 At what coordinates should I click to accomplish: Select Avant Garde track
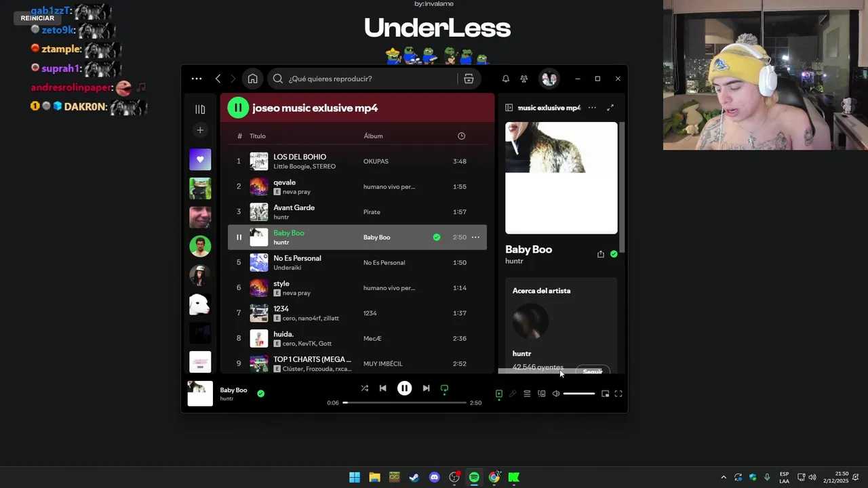click(294, 207)
